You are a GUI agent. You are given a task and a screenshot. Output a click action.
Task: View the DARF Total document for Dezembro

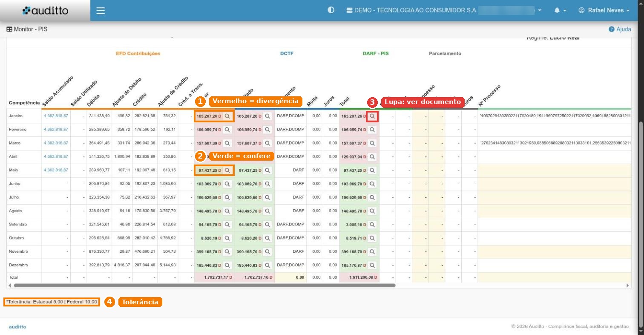(372, 265)
